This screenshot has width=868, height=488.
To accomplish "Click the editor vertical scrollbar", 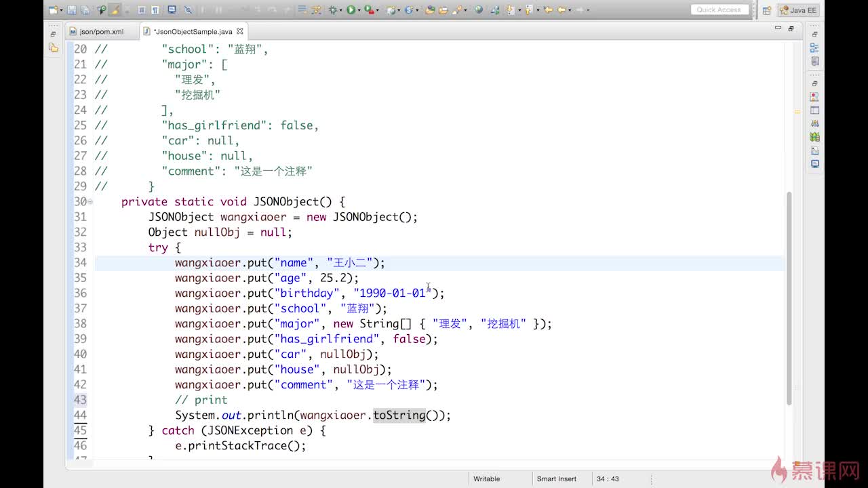I will click(x=789, y=298).
